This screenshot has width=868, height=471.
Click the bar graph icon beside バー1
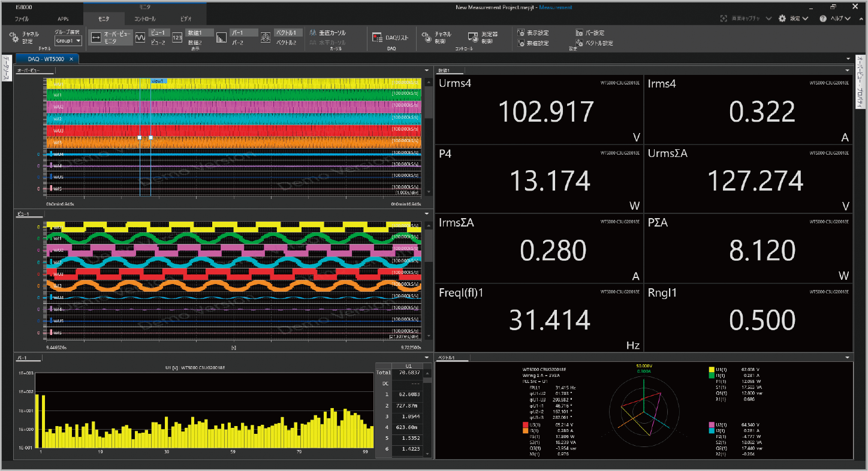(221, 38)
